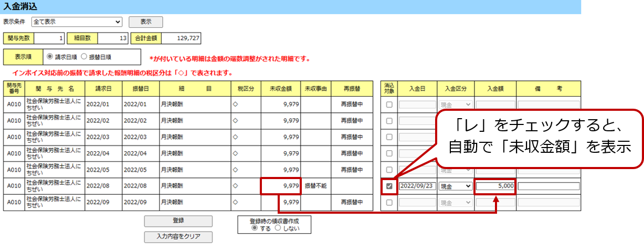Viewport: 644px width, 251px height.
Task: Check the 消込対象 box for the 2022/02 row
Action: [389, 121]
